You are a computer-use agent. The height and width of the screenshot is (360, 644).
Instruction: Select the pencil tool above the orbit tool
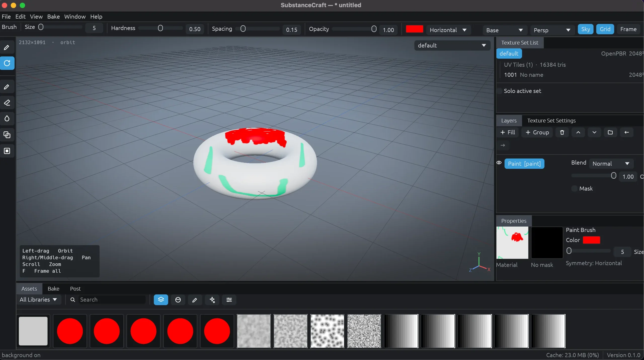click(x=7, y=47)
